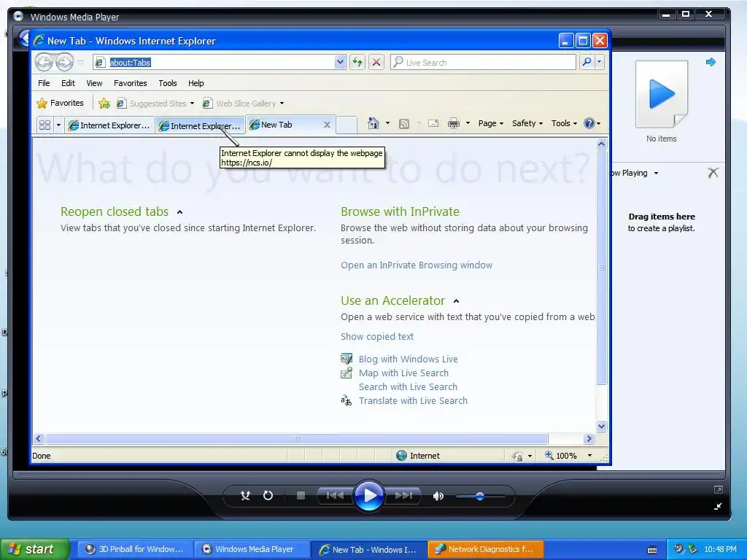
Task: Switch to the second Internet Explorer tab
Action: (200, 125)
